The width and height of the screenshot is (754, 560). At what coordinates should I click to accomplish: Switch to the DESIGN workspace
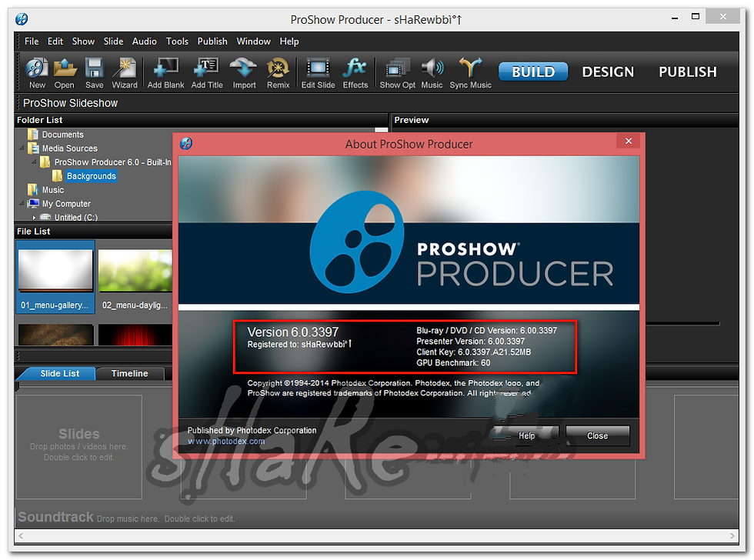608,72
